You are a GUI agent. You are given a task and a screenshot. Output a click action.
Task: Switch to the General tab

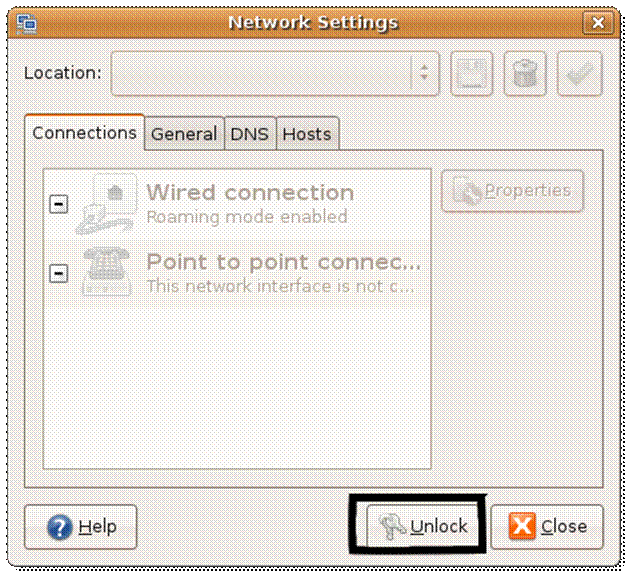184,133
